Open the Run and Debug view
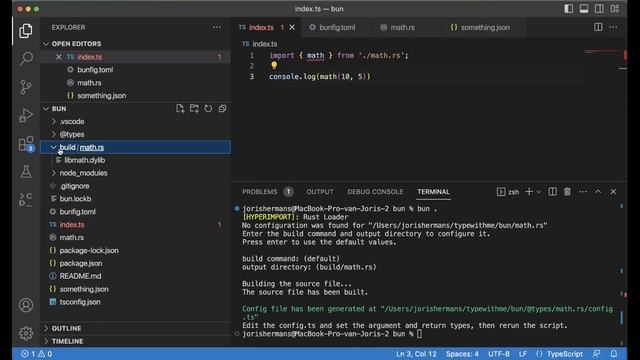The height and width of the screenshot is (360, 640). coord(26,115)
